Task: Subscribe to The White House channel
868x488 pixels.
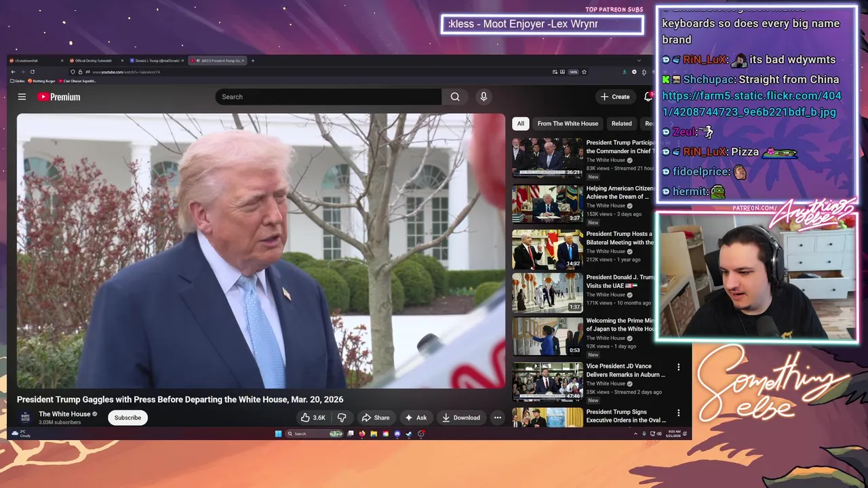Action: (127, 418)
